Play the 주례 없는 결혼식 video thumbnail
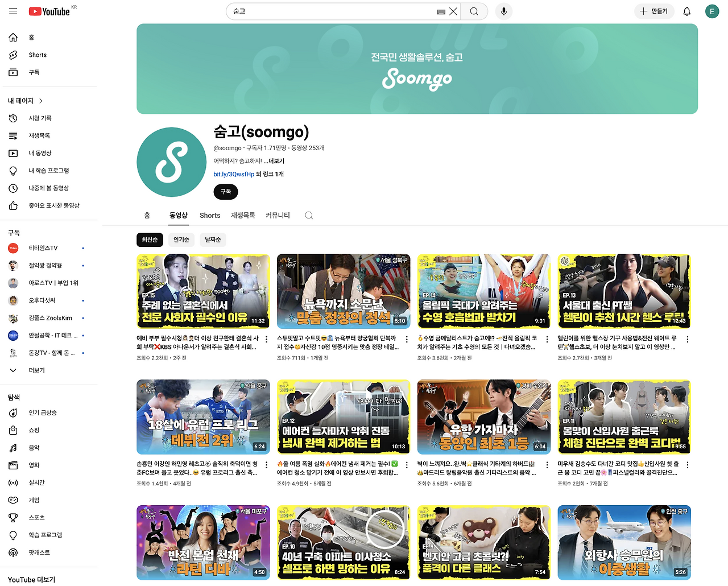 203,291
